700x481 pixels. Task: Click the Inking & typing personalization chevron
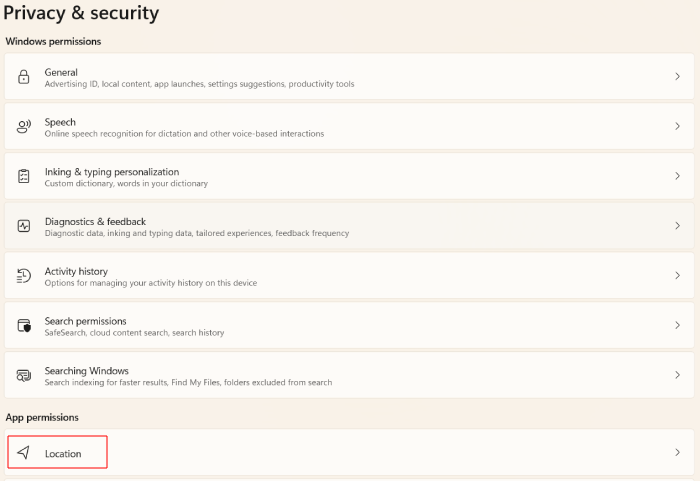pos(677,176)
